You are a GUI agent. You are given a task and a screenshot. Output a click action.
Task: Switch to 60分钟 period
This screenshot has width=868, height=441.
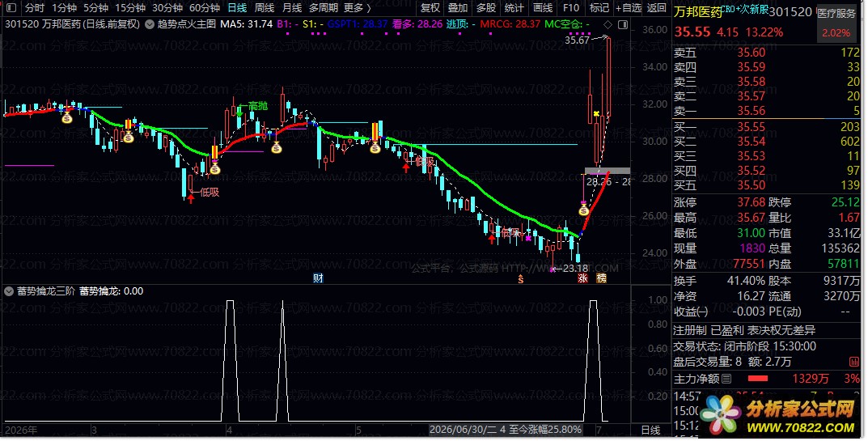205,8
